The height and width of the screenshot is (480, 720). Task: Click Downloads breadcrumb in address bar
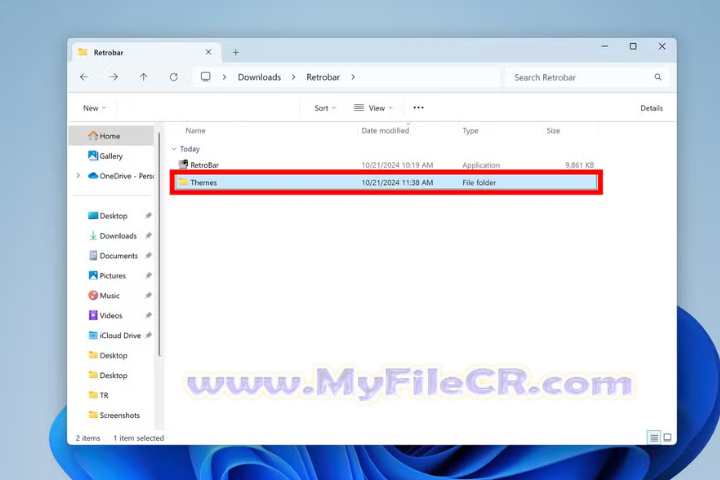259,77
